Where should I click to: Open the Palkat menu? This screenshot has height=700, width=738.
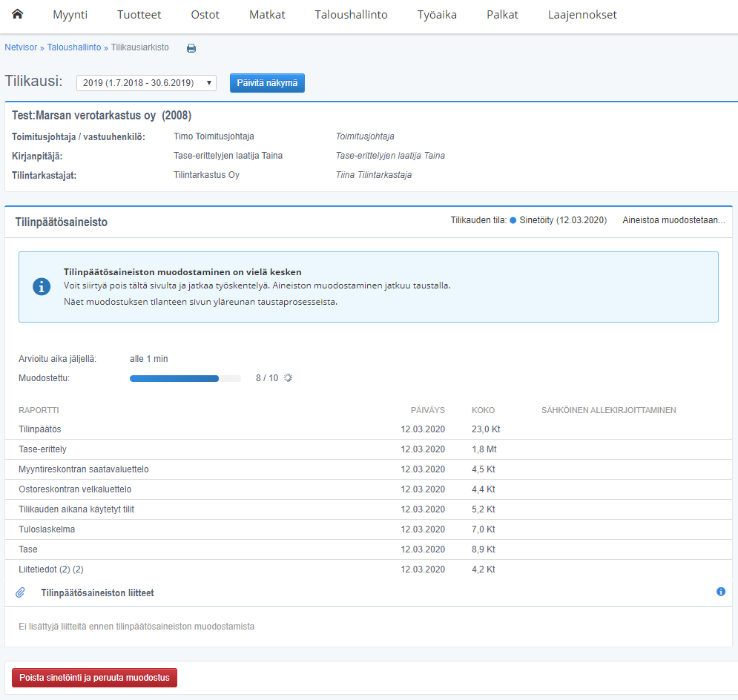coord(502,15)
